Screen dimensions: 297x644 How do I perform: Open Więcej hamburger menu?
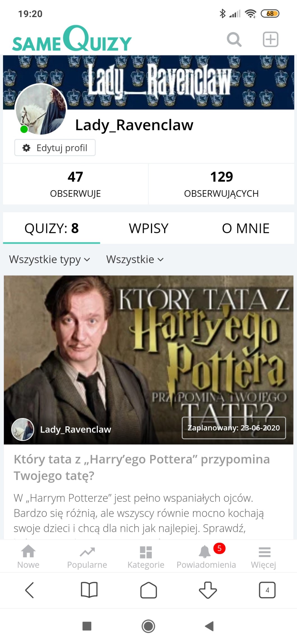(x=264, y=556)
